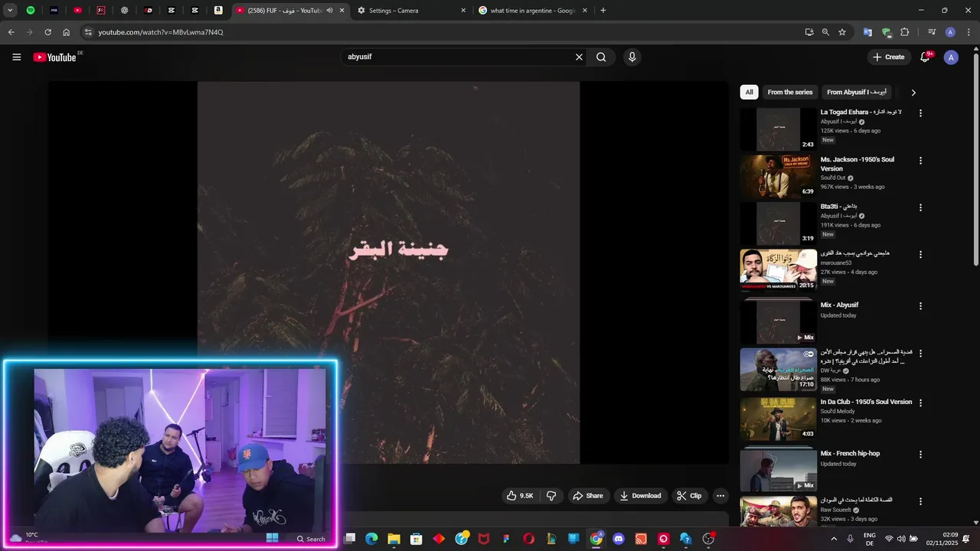Open the YouTube notifications bell
980x551 pixels.
925,57
